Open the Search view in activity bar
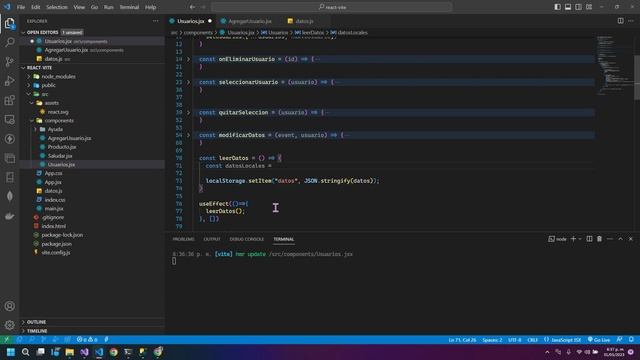Screen dimensions: 640x360 pyautogui.click(x=9, y=42)
